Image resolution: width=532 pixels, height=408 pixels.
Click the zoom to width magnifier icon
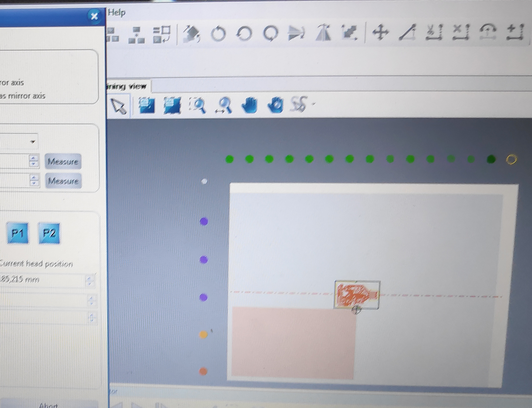point(224,105)
